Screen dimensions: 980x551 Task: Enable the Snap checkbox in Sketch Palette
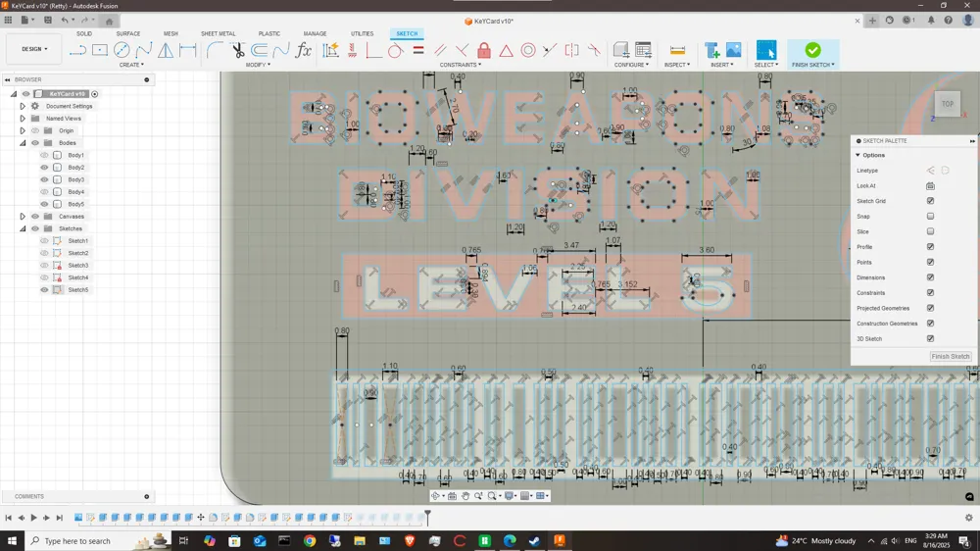[930, 217]
